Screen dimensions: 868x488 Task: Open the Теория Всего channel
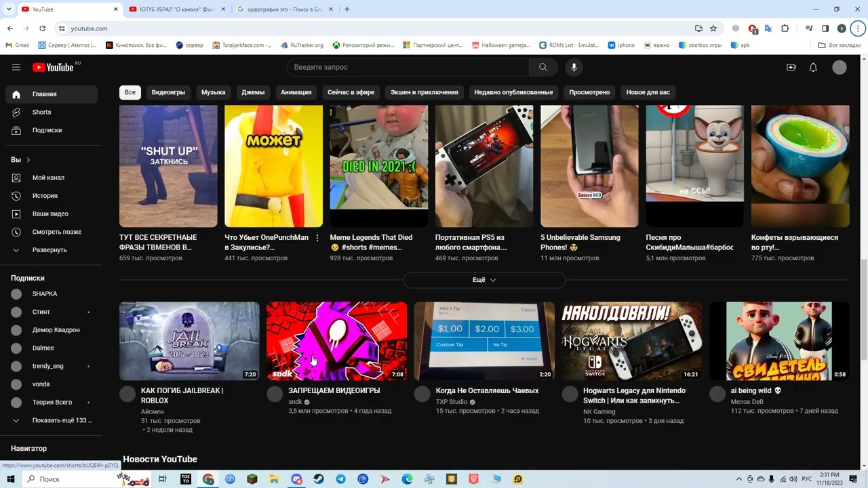coord(52,403)
